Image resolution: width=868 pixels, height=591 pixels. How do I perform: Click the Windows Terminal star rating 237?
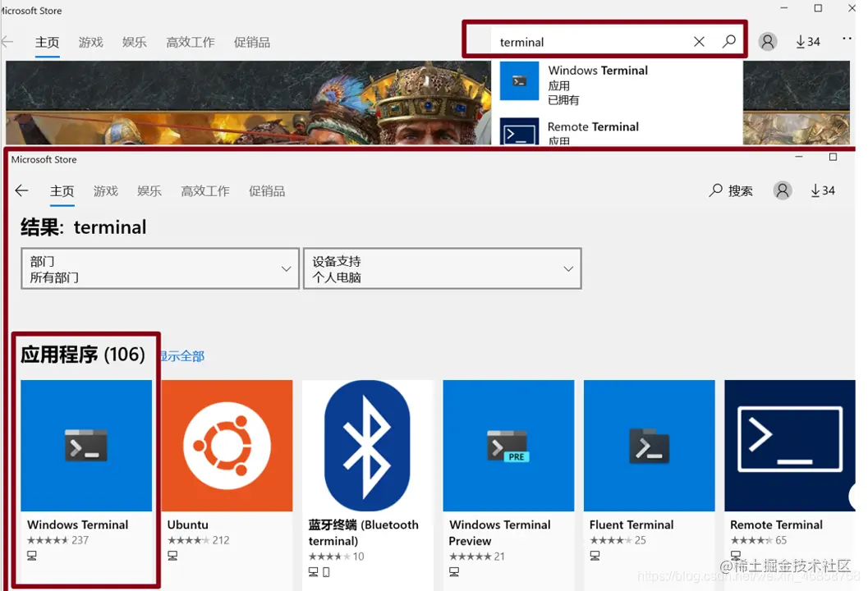[x=57, y=540]
